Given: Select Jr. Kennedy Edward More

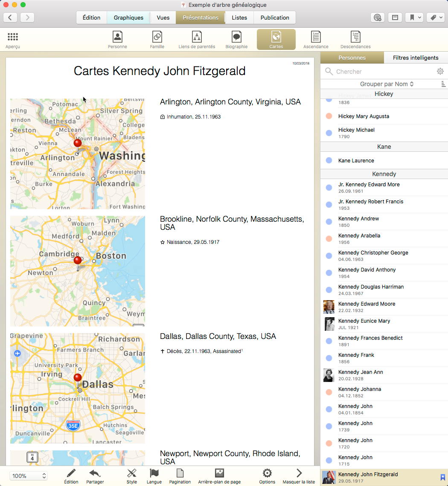Looking at the screenshot, I should [x=384, y=188].
